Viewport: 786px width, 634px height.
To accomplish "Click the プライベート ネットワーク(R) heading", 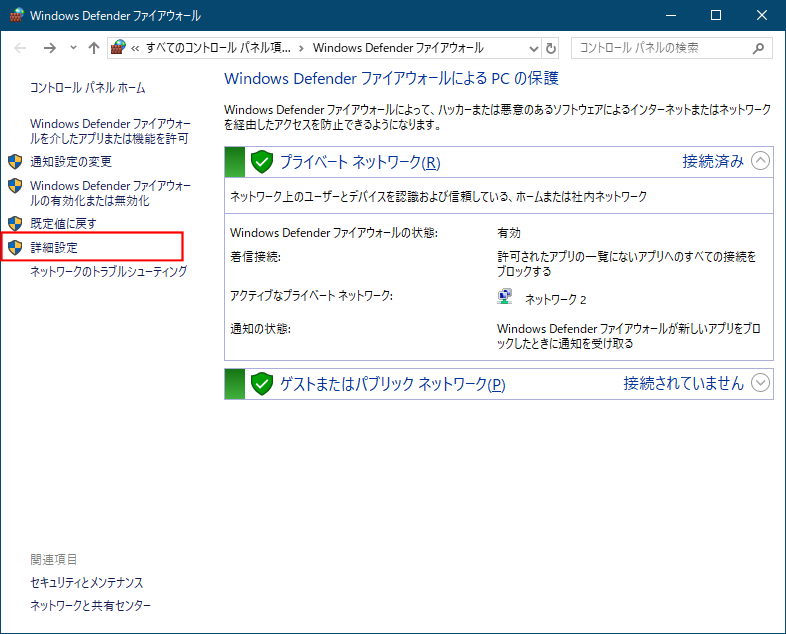I will point(360,162).
